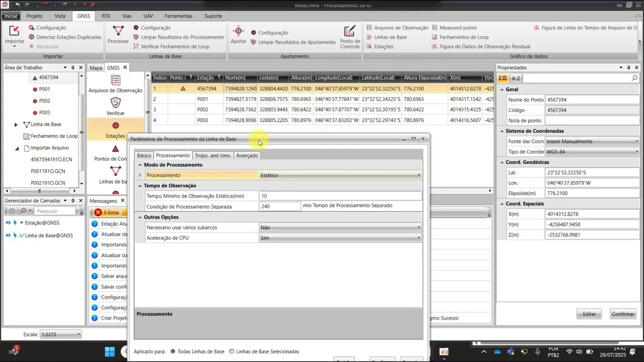Collapse the Outras Opções section
Viewport: 644px width, 362px height.
[140, 217]
